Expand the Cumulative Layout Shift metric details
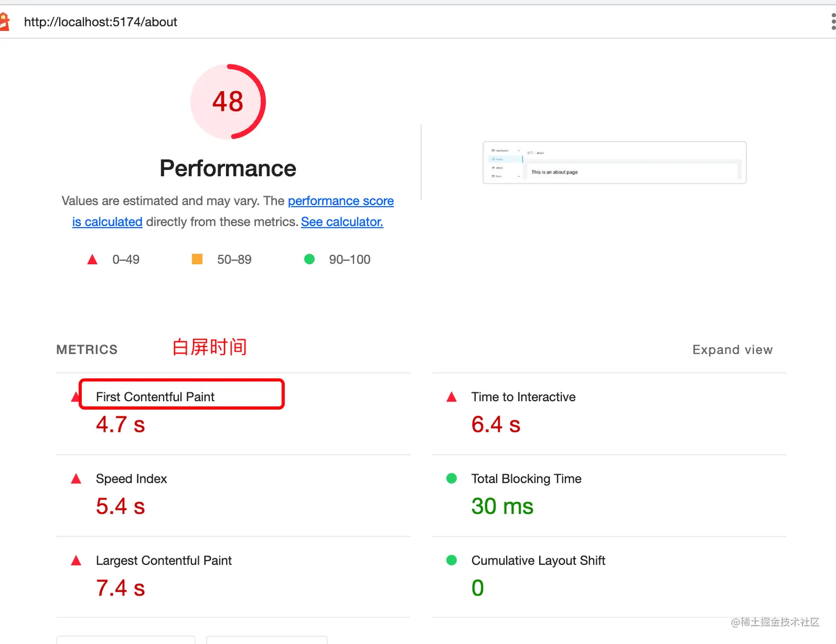836x644 pixels. (x=538, y=560)
